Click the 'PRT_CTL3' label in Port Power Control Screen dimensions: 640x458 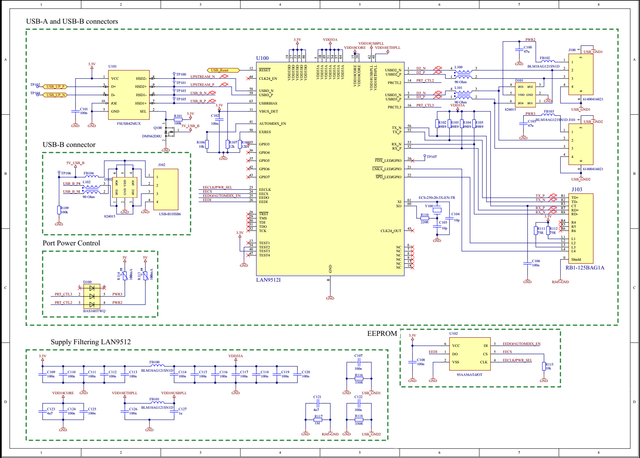(x=63, y=294)
